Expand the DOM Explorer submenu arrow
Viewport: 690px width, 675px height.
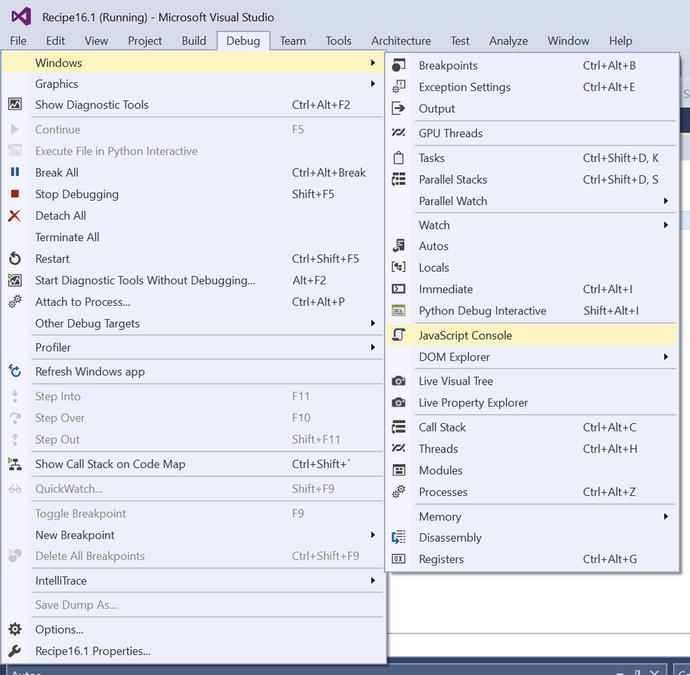click(x=666, y=356)
